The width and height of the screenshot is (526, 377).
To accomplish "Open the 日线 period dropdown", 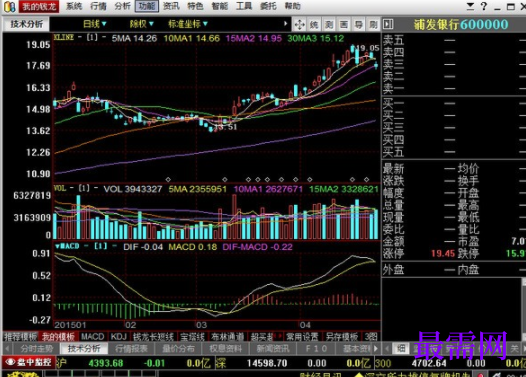I will (x=95, y=24).
